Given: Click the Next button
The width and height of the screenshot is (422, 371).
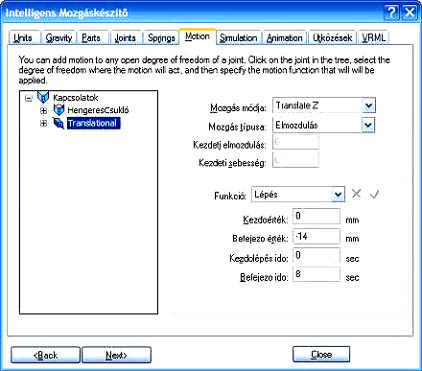Looking at the screenshot, I should 116,355.
